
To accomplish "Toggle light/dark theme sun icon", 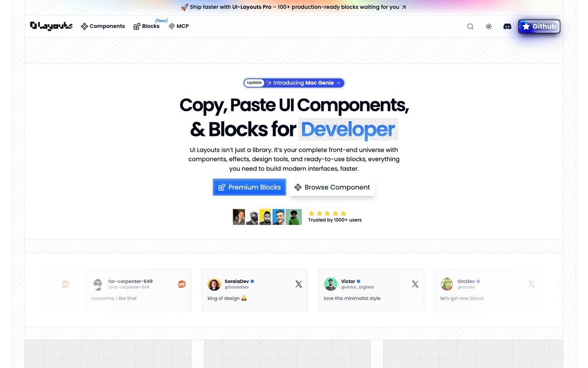I will click(x=489, y=26).
